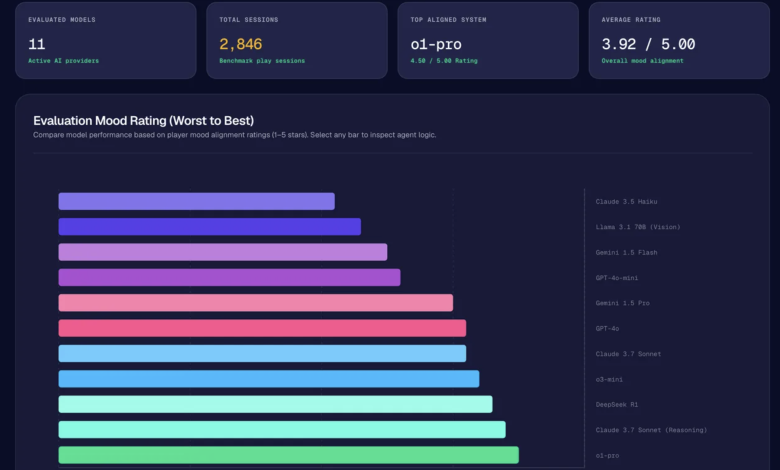Open the Top Aligned System card
780x470 pixels.
488,40
